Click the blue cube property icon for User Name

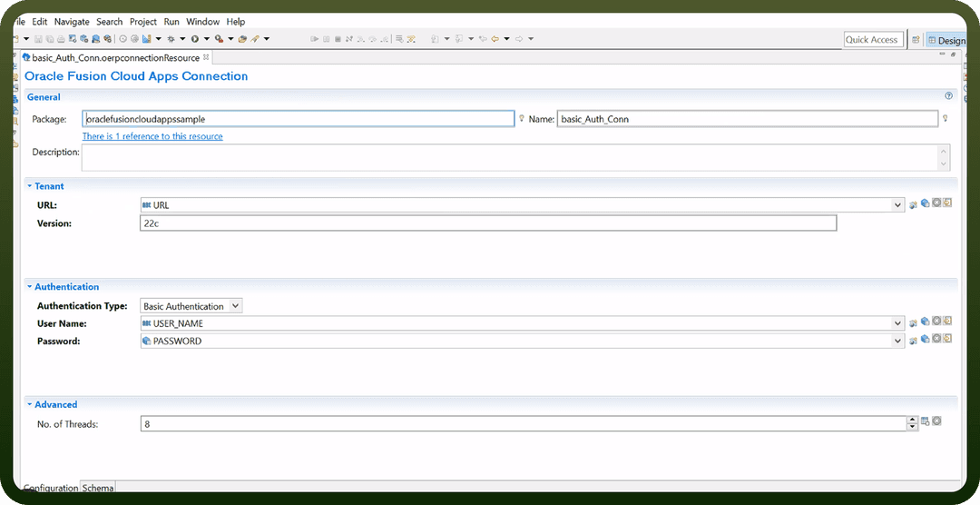(x=925, y=322)
